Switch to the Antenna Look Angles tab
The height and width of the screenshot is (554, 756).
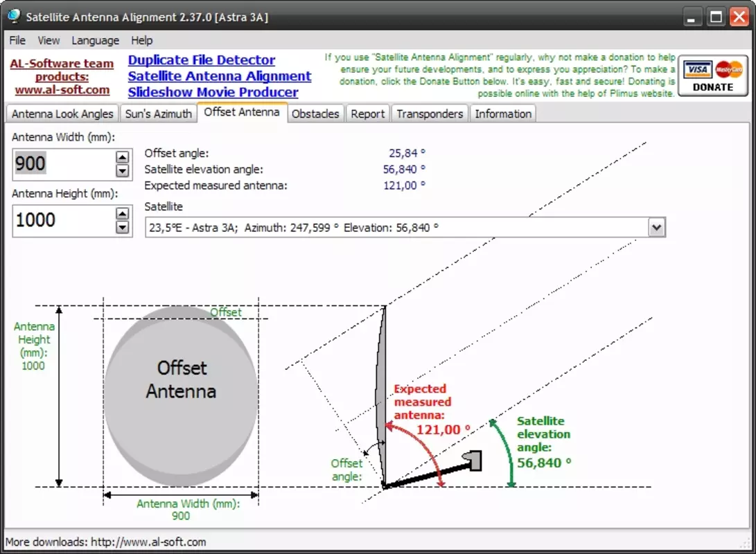[x=62, y=114]
